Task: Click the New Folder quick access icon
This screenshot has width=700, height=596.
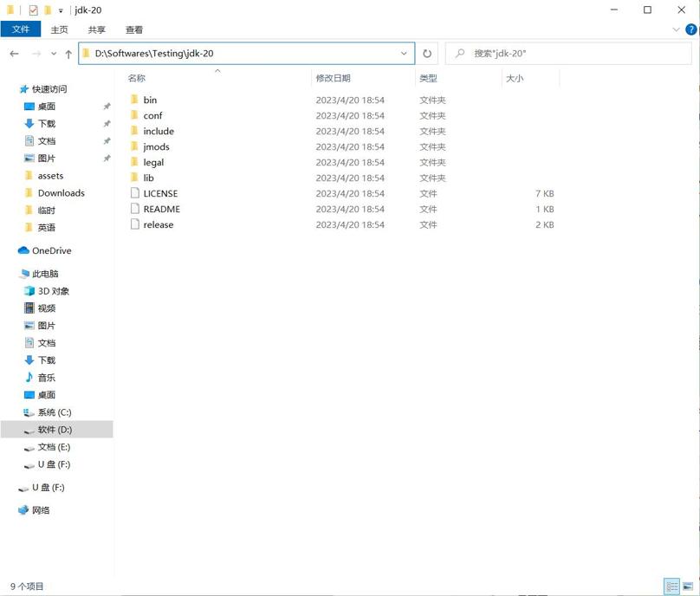Action: point(48,10)
